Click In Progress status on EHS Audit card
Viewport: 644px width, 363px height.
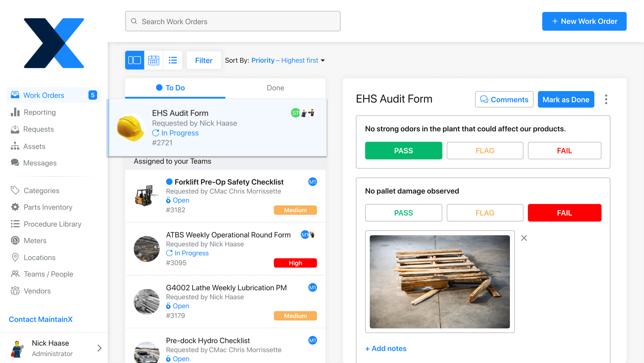175,133
